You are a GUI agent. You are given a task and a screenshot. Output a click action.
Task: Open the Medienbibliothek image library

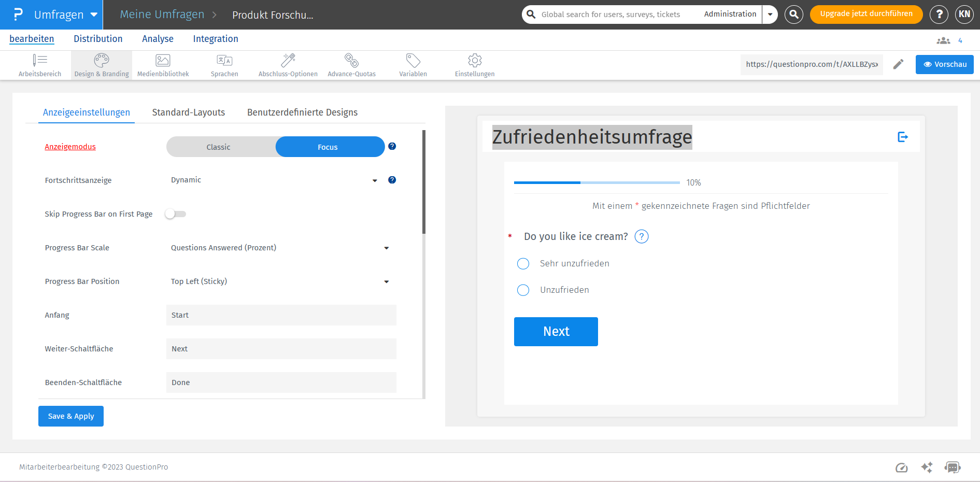(x=163, y=65)
